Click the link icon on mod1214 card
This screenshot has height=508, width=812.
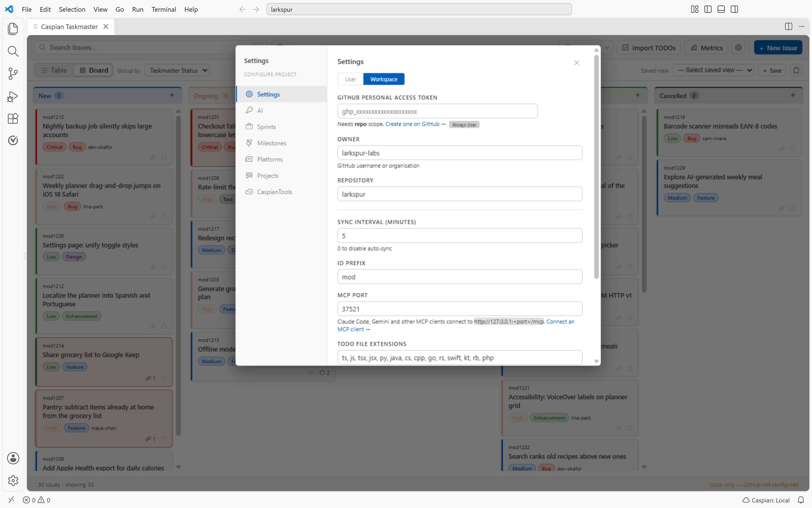coord(148,378)
